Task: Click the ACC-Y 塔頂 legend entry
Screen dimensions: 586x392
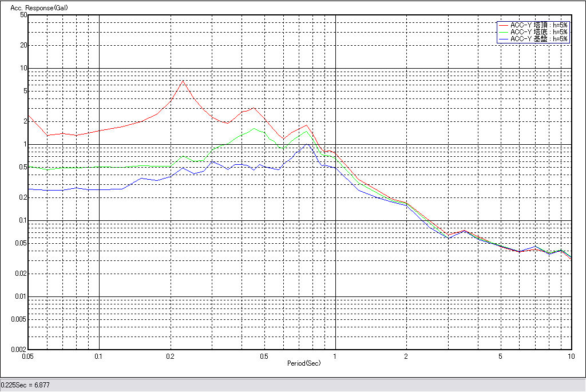Action: tap(539, 25)
